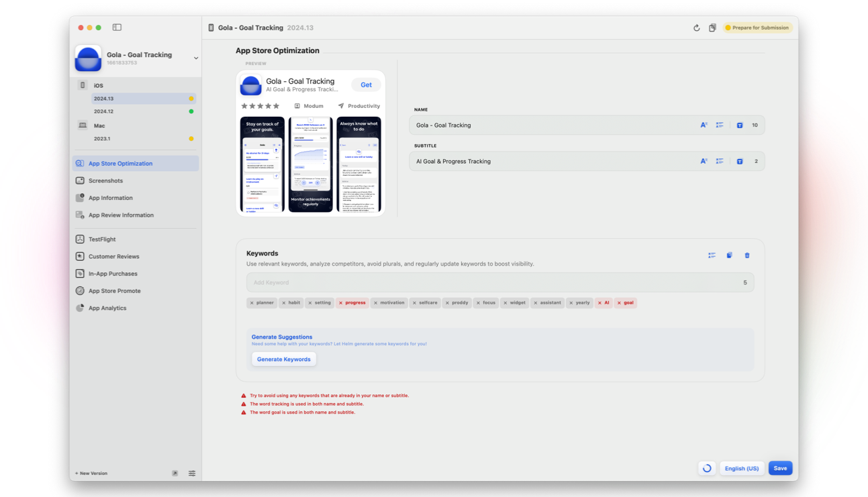Click list icon in Name field

click(x=720, y=125)
